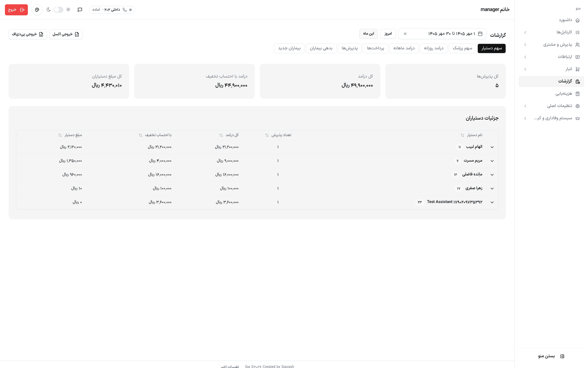
Task: Switch to درآمد روزانه tab
Action: pos(434,48)
